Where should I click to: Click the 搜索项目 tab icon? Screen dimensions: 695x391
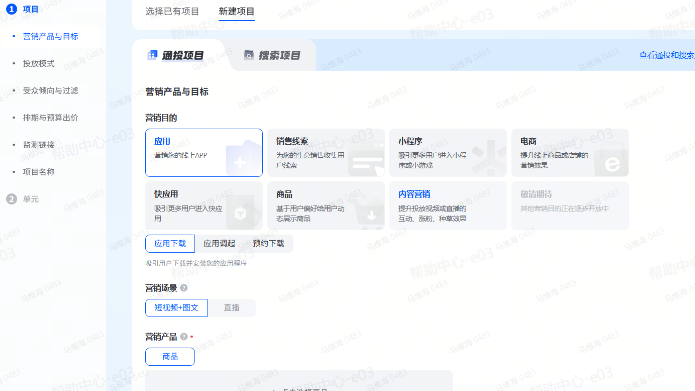pos(249,55)
